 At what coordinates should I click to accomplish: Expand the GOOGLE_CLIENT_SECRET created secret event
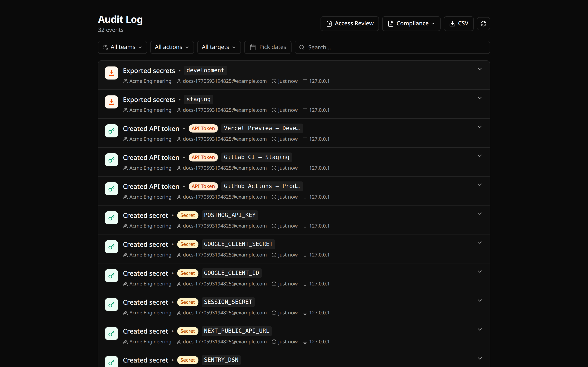[480, 242]
